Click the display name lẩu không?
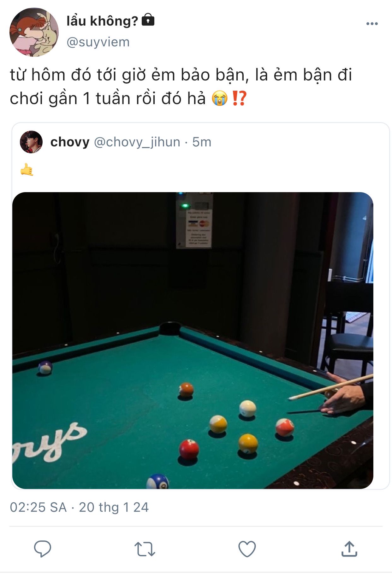The width and height of the screenshot is (392, 578). (x=102, y=21)
